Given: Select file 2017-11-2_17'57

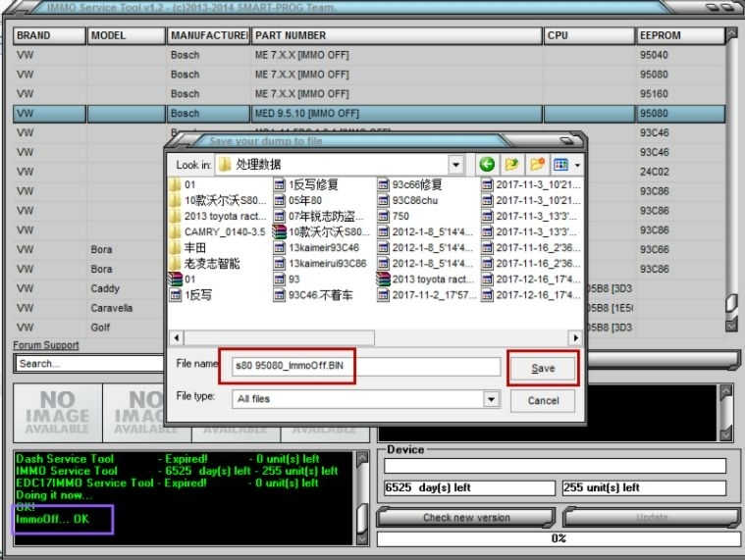Looking at the screenshot, I should [427, 295].
